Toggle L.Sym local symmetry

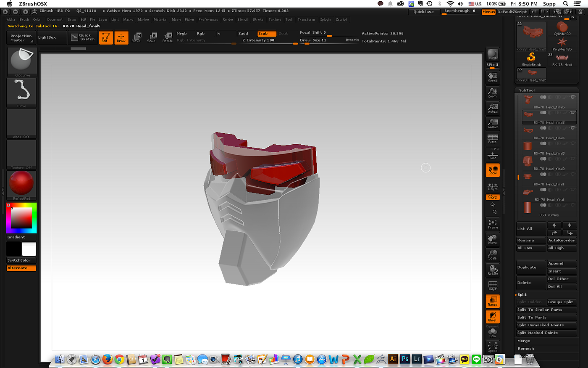click(493, 186)
